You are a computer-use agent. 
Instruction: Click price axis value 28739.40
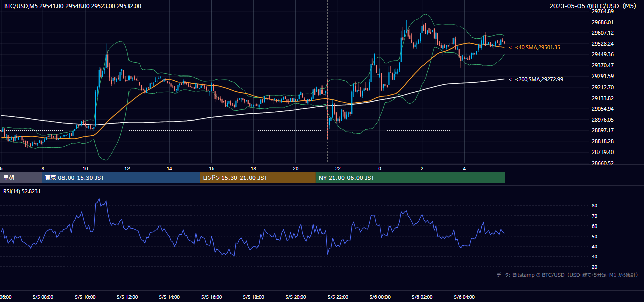pos(602,152)
